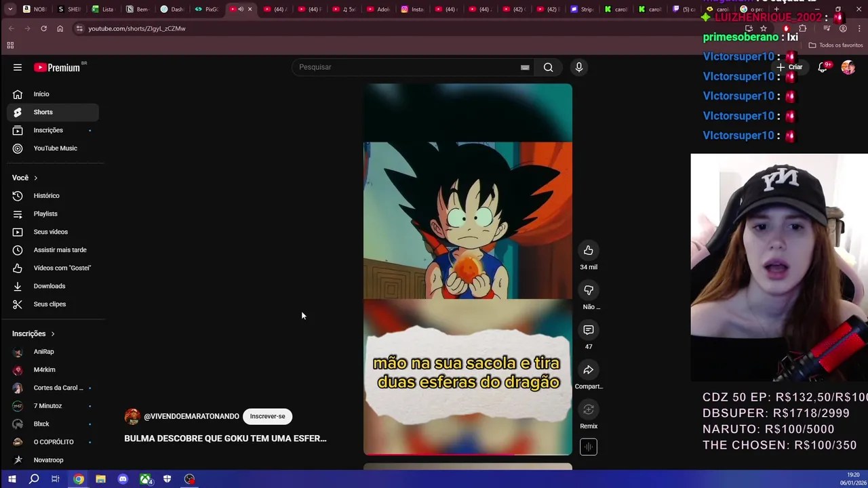Reload the page in Chrome
The height and width of the screenshot is (488, 868).
[43, 28]
